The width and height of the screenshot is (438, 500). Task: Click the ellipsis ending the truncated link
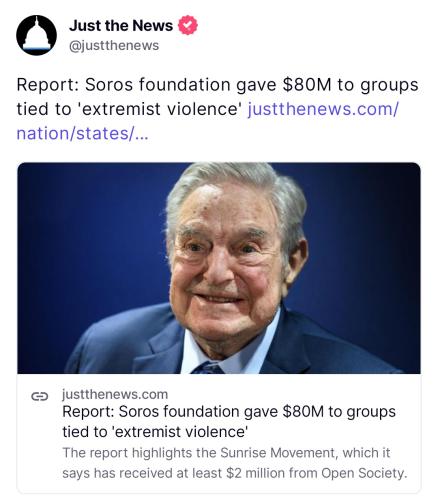tap(142, 134)
